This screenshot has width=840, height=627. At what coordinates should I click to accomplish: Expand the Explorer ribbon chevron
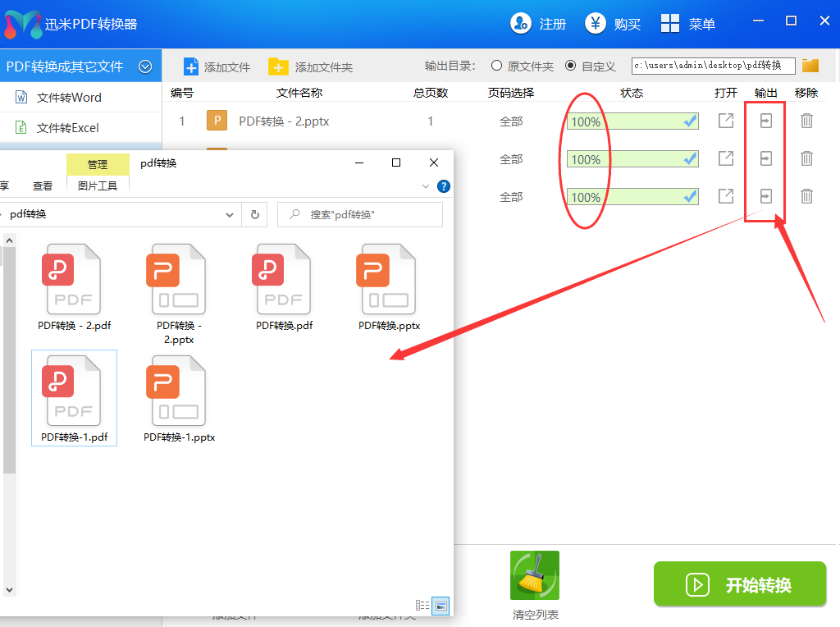[x=426, y=186]
